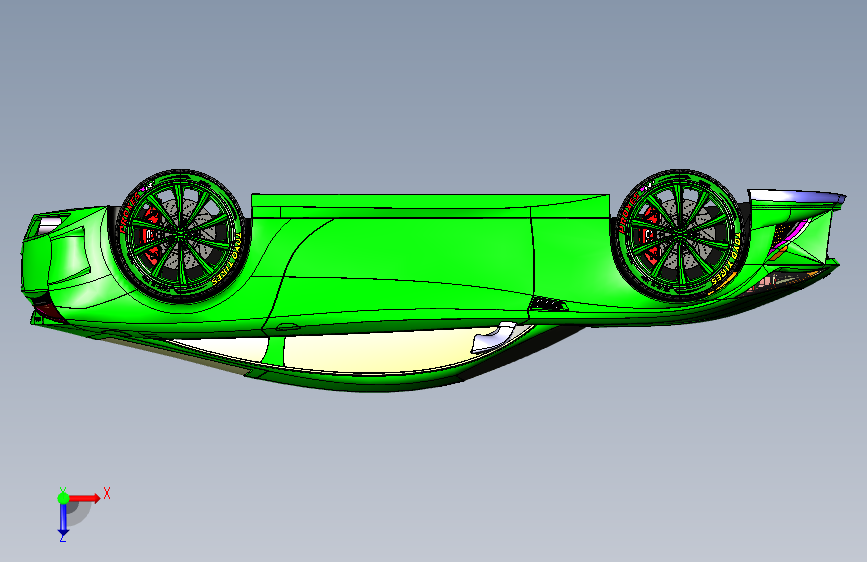Select the large cream side window glass

click(382, 352)
